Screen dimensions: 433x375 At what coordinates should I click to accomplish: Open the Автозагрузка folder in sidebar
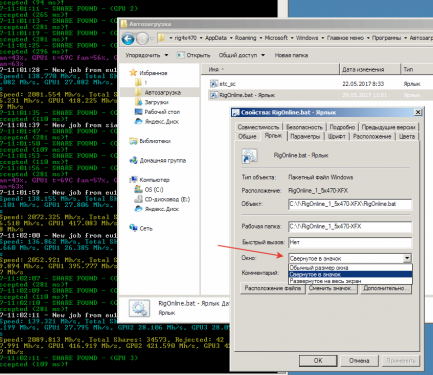click(162, 92)
